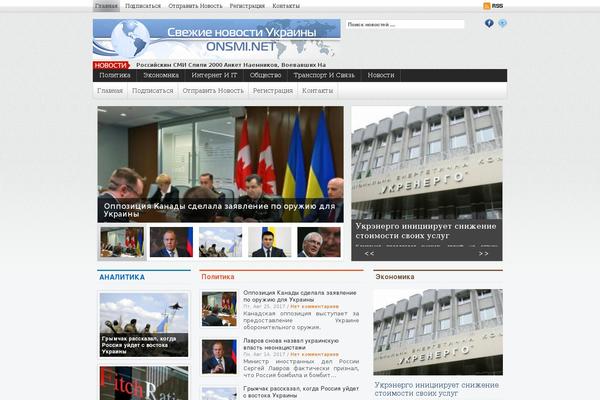Viewport: 600px width, 400px height.
Task: Open the Fitch Ratings article image
Action: [x=144, y=383]
